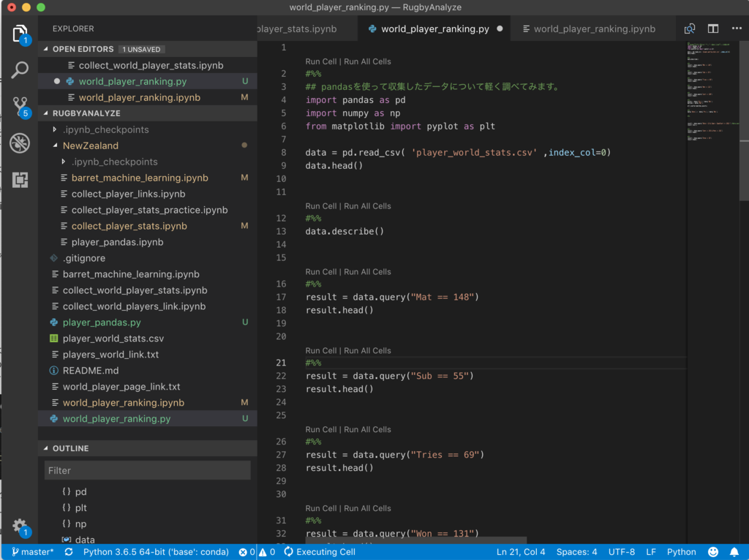
Task: Click the feedback smiley icon
Action: [x=713, y=552]
